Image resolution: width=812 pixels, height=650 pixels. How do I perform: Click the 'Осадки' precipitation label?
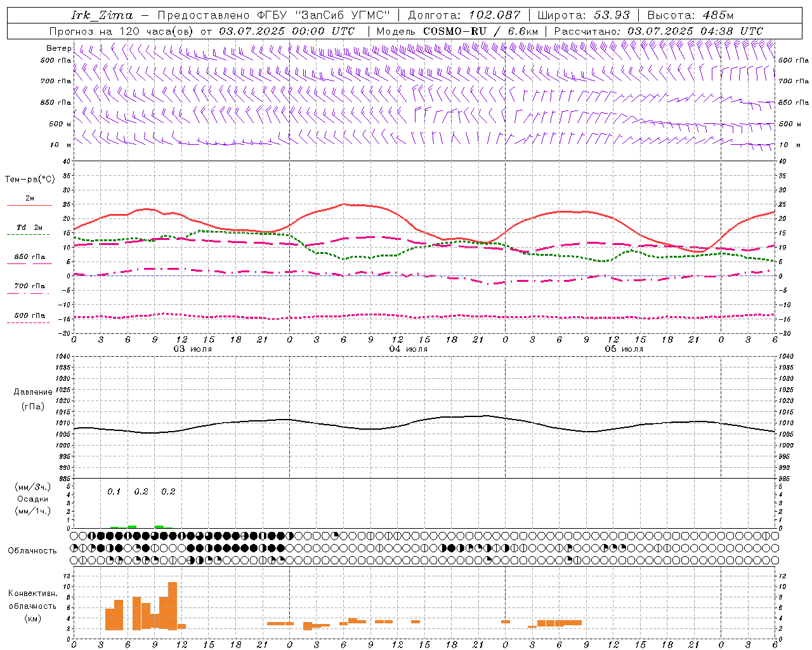pyautogui.click(x=33, y=499)
